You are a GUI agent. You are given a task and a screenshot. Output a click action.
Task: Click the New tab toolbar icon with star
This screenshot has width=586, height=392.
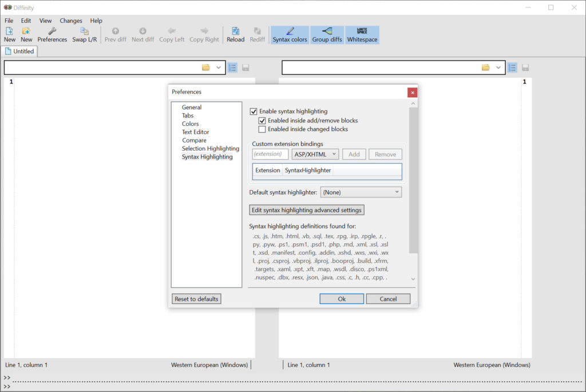[x=26, y=35]
